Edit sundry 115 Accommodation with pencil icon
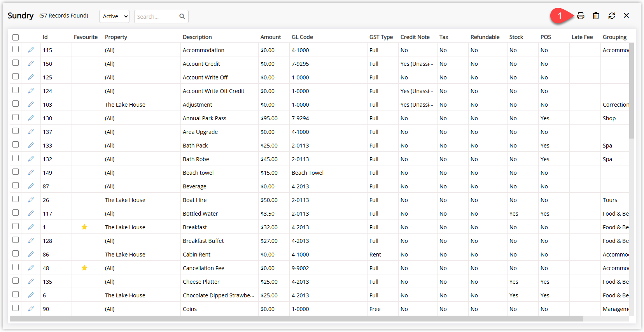644x332 pixels. [x=31, y=50]
